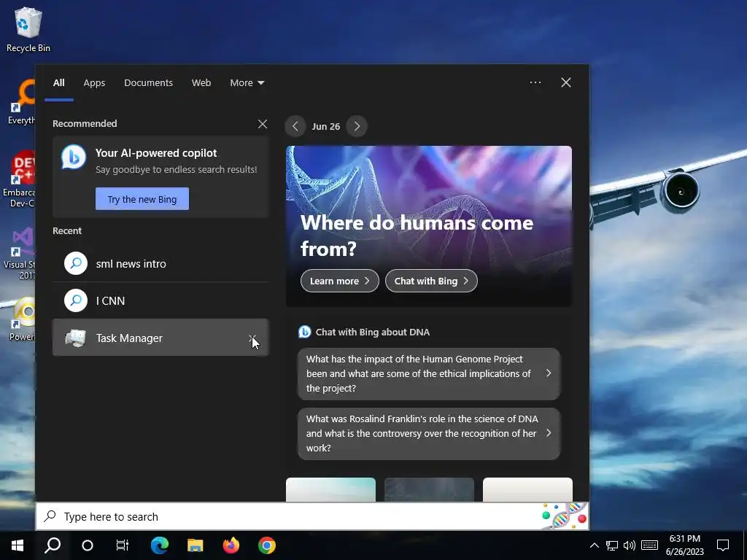Open first teal thumbnail card at bottom
Screen dimensions: 747x560
tap(330, 489)
